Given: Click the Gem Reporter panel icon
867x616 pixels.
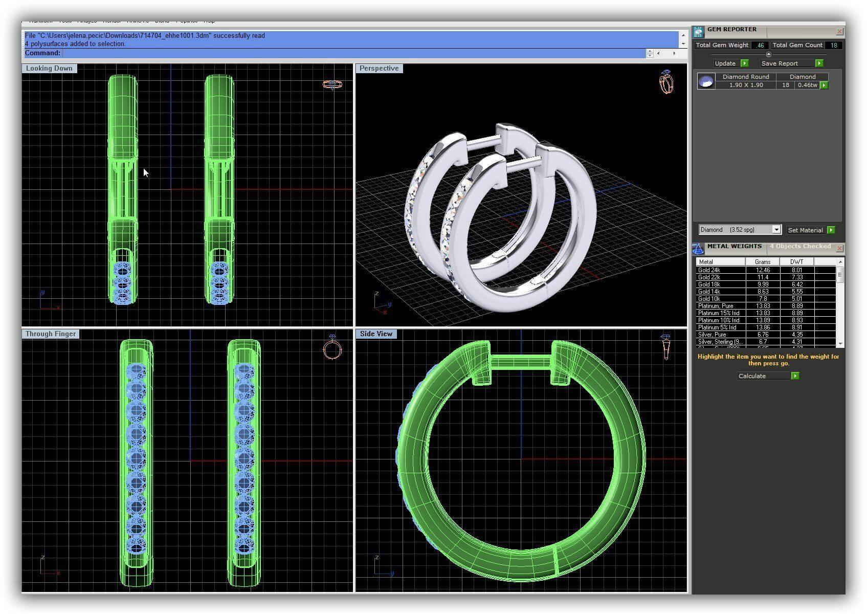Looking at the screenshot, I should pyautogui.click(x=698, y=32).
